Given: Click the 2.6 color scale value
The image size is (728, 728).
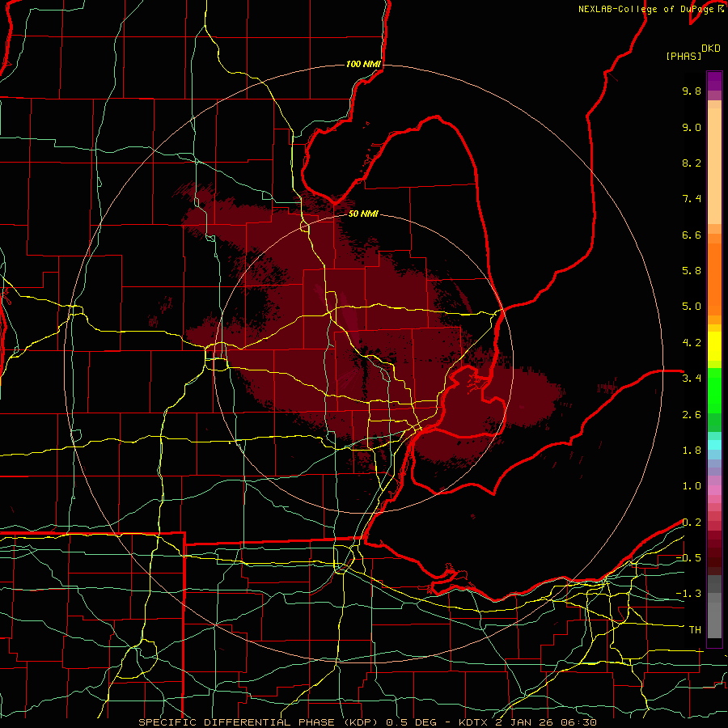Looking at the screenshot, I should 692,415.
